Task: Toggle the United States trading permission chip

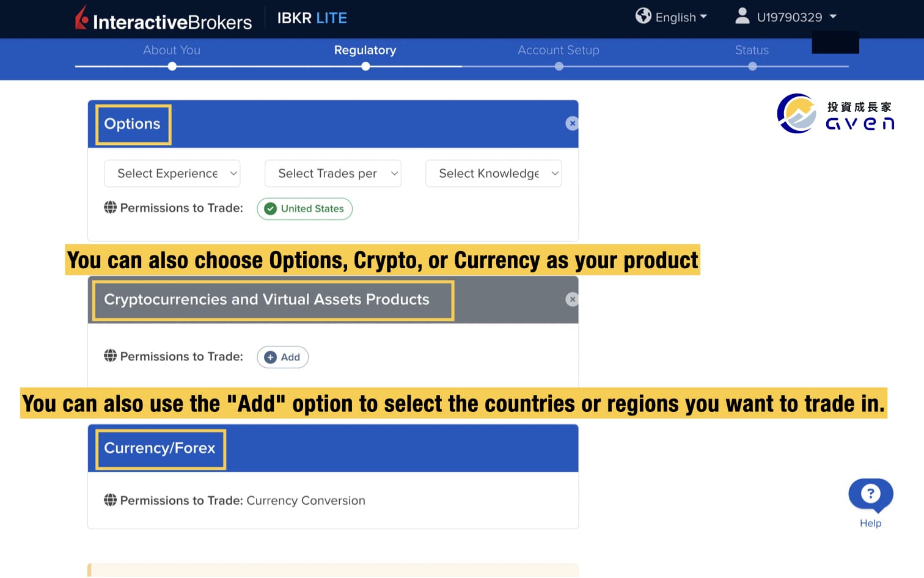Action: click(x=304, y=208)
